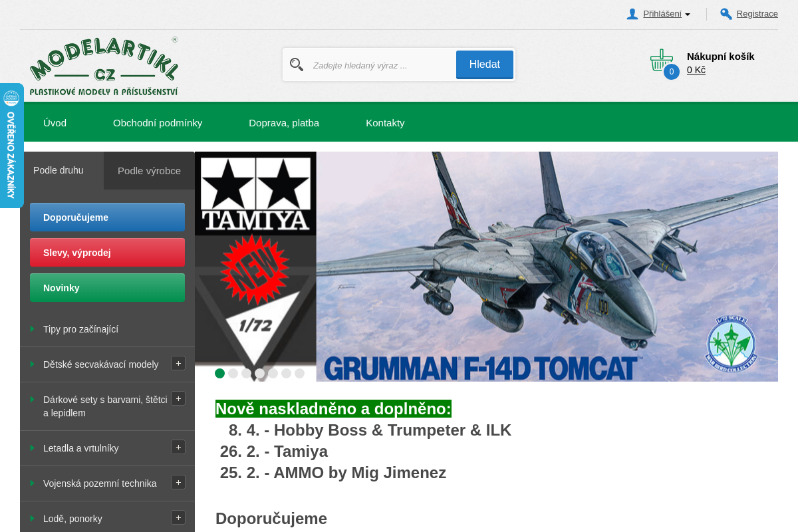Click the Tamiya logo in banner
The image size is (798, 532).
(x=256, y=193)
